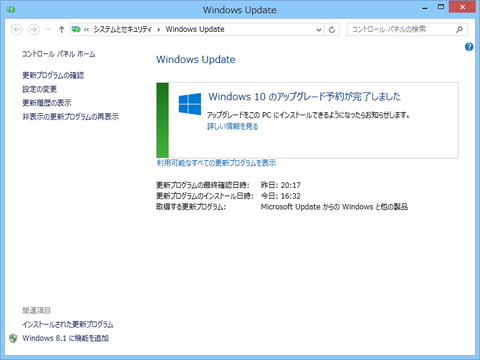
Task: Click 昨日: 20:17 last check time
Action: point(281,185)
